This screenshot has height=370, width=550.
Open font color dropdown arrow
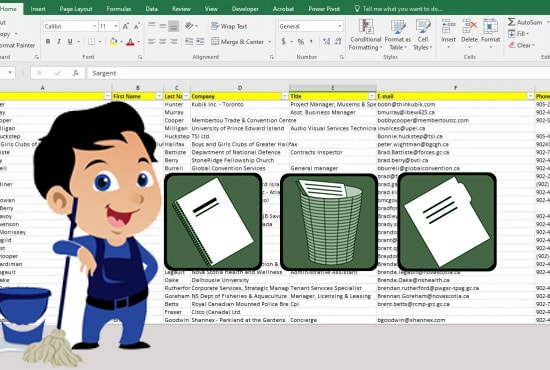pyautogui.click(x=139, y=42)
